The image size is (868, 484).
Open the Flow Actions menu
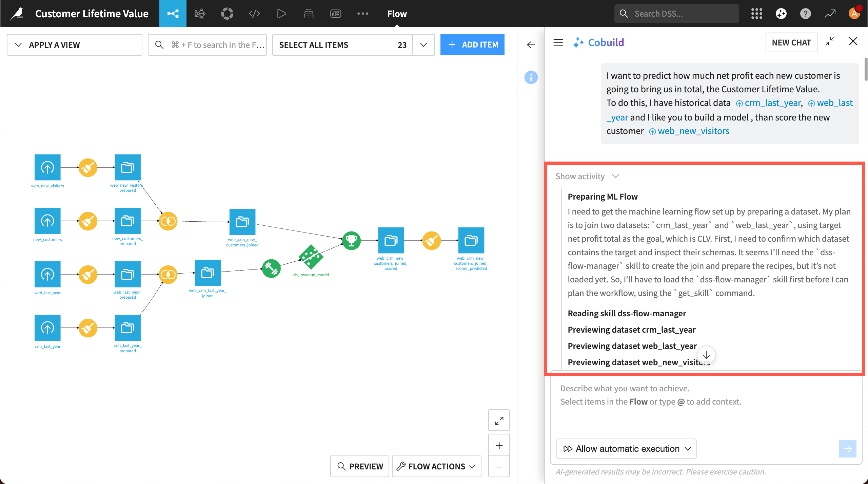tap(437, 466)
